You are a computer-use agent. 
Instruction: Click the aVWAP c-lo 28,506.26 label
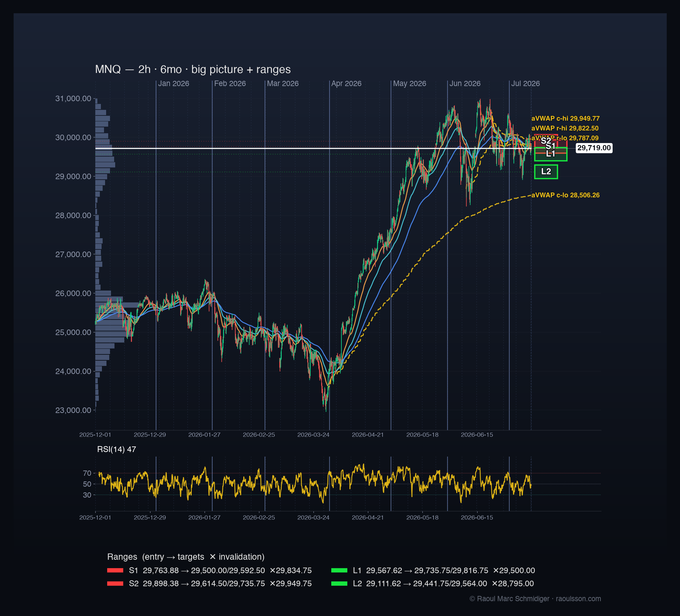[x=566, y=195]
